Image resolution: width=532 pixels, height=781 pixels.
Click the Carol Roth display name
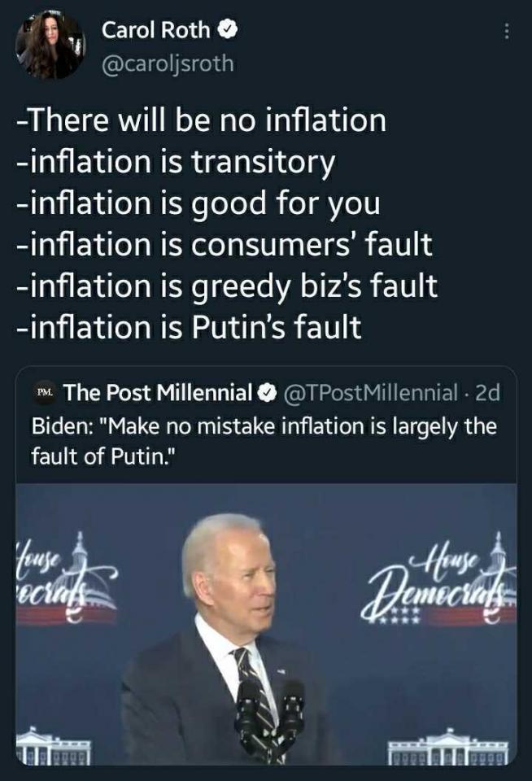click(156, 31)
